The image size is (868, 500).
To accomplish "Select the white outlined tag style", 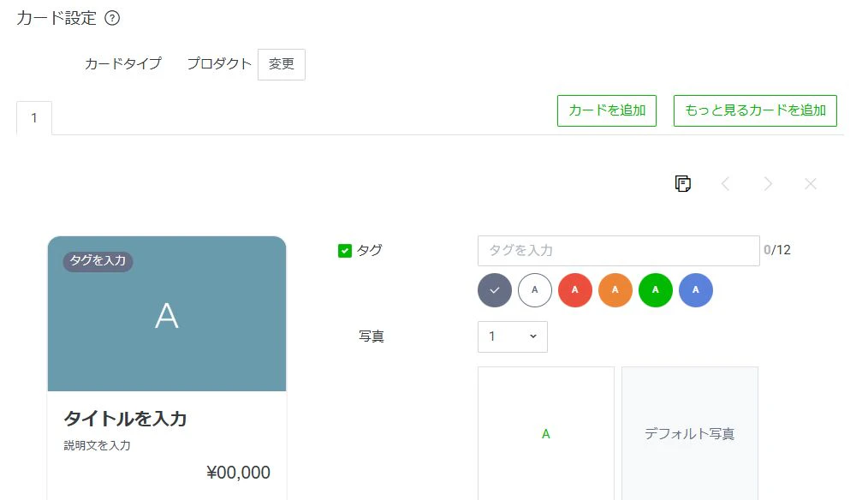I will [x=535, y=290].
